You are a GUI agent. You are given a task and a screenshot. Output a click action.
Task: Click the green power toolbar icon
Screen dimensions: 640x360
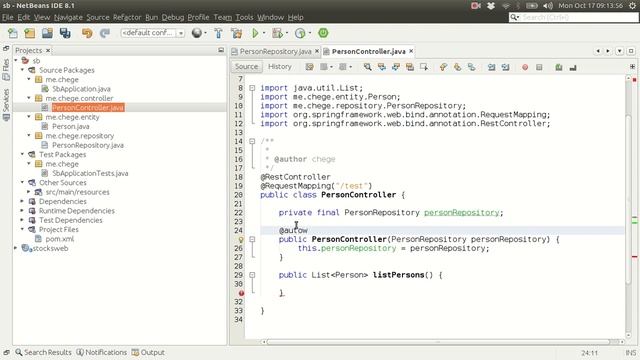pyautogui.click(x=323, y=33)
